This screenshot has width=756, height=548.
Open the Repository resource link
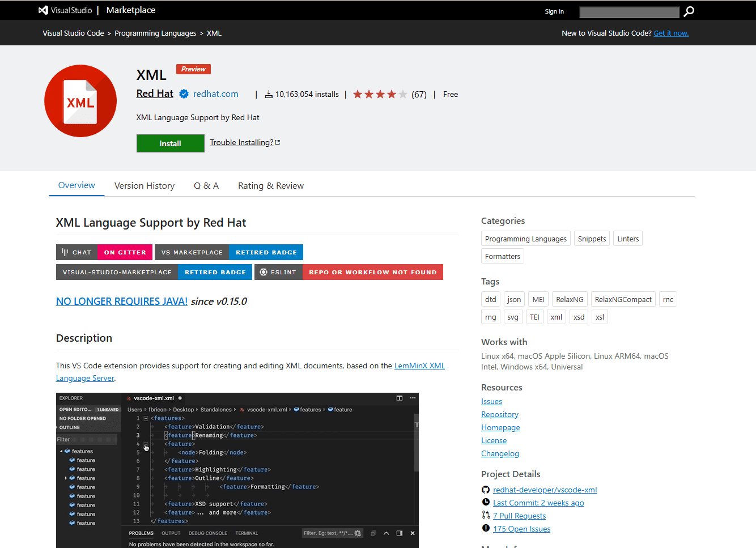(x=500, y=414)
